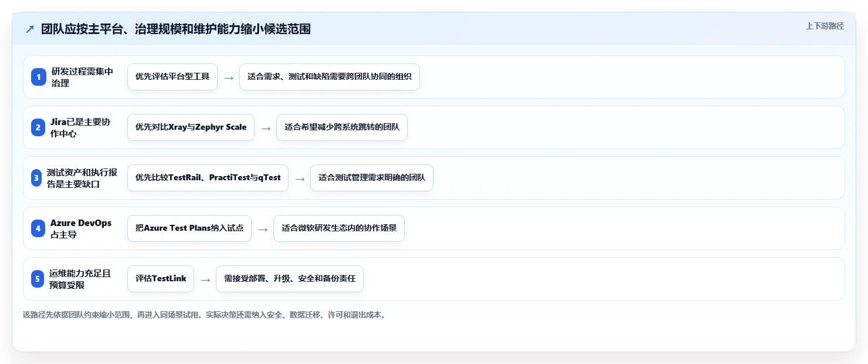
Task: Click the 适合测试管理需求明确的团队 box
Action: coord(372,178)
